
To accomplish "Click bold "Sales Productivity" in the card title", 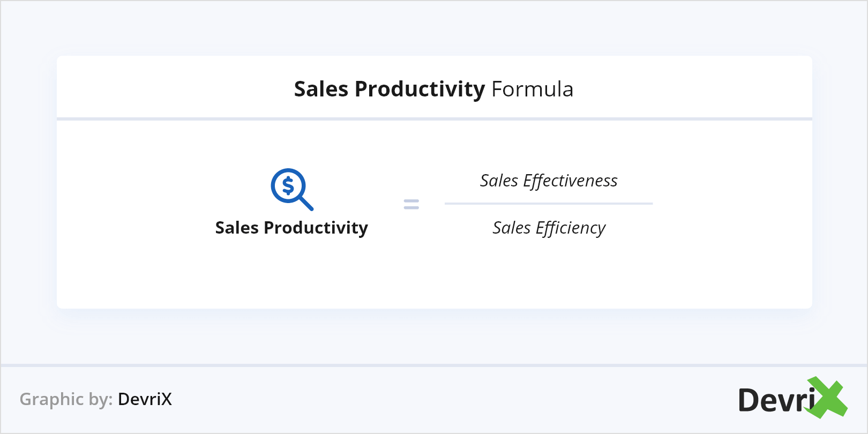I will (390, 89).
